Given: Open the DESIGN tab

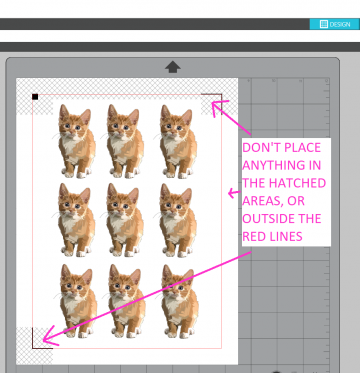Looking at the screenshot, I should point(335,24).
